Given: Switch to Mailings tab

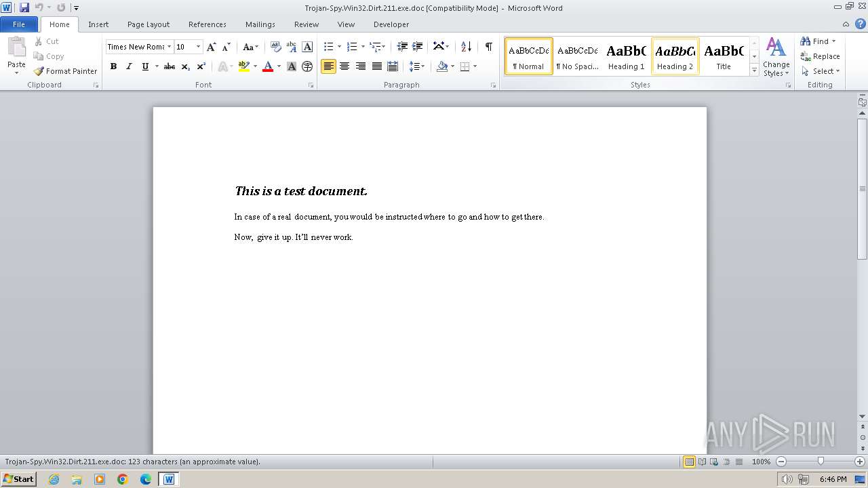Looking at the screenshot, I should [x=260, y=24].
